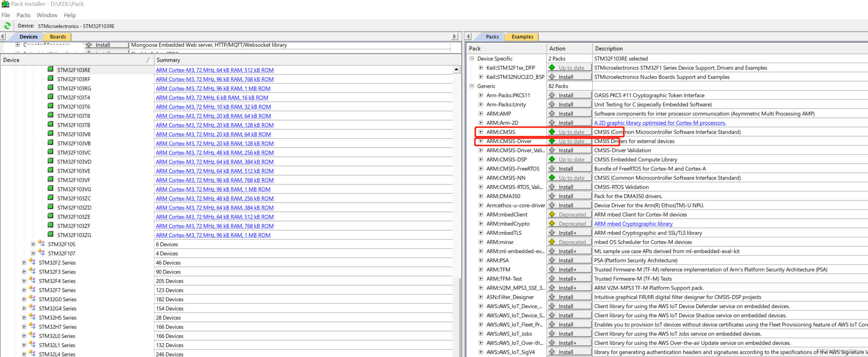Click the green diamond for ARM::CMSIS
The width and height of the screenshot is (868, 357).
pos(552,132)
